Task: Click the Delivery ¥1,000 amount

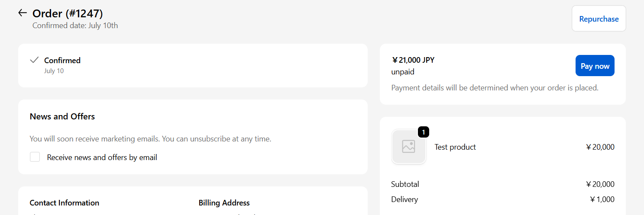Action: point(602,199)
